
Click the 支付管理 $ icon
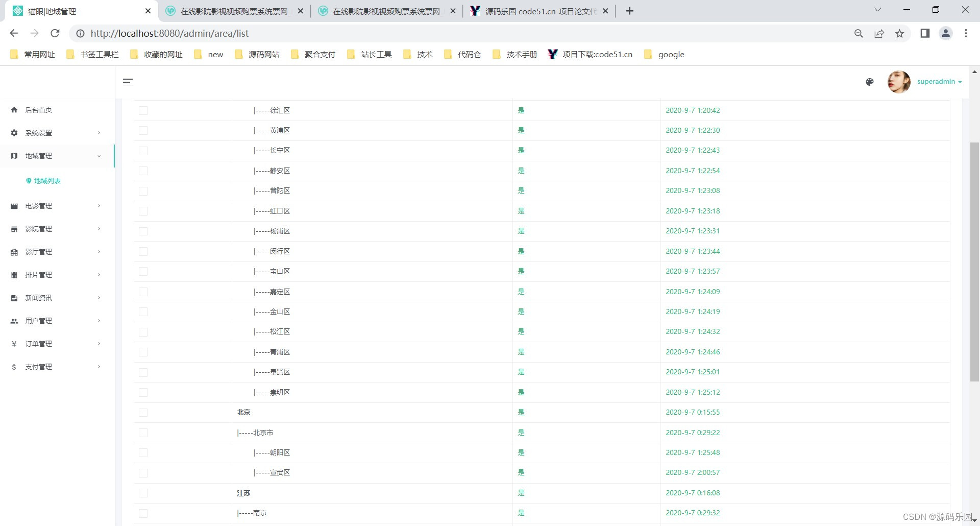[14, 367]
